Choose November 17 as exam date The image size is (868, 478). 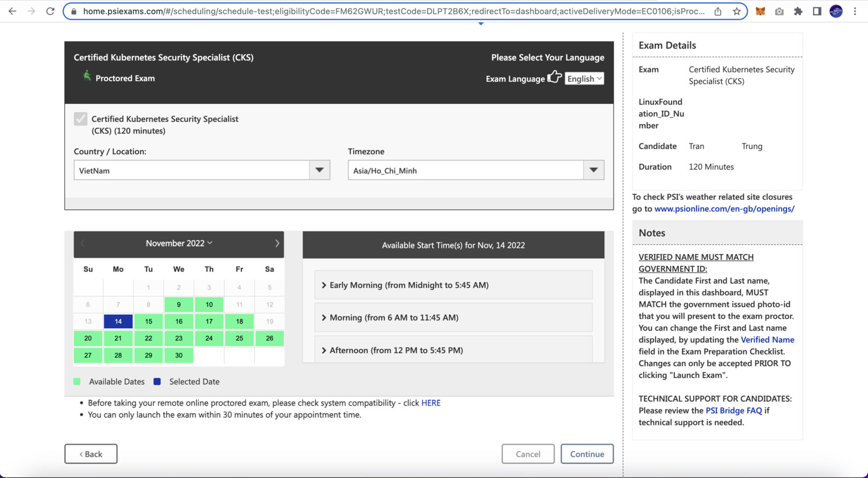pos(209,321)
